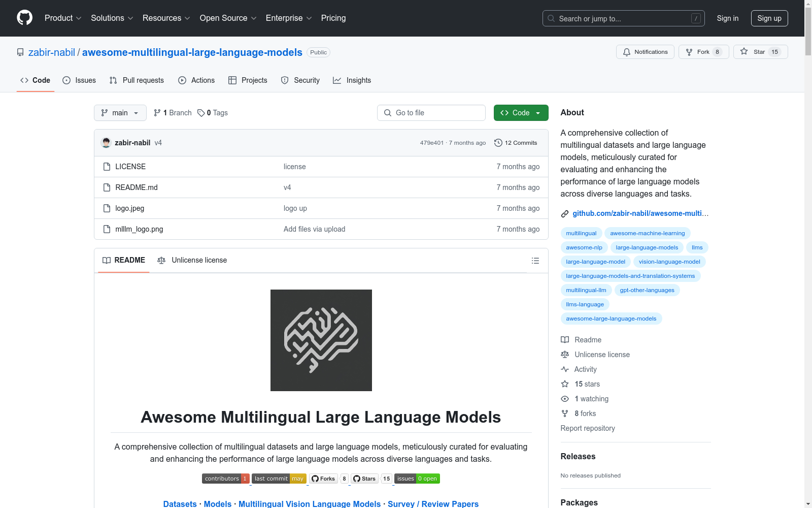This screenshot has height=508, width=812.
Task: Click the logo.jpeg file icon
Action: 107,208
